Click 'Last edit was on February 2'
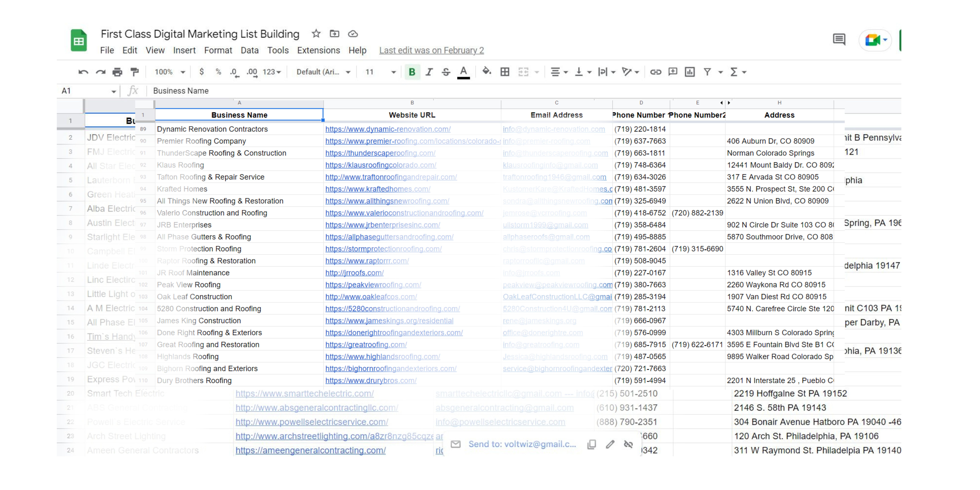 click(x=431, y=50)
